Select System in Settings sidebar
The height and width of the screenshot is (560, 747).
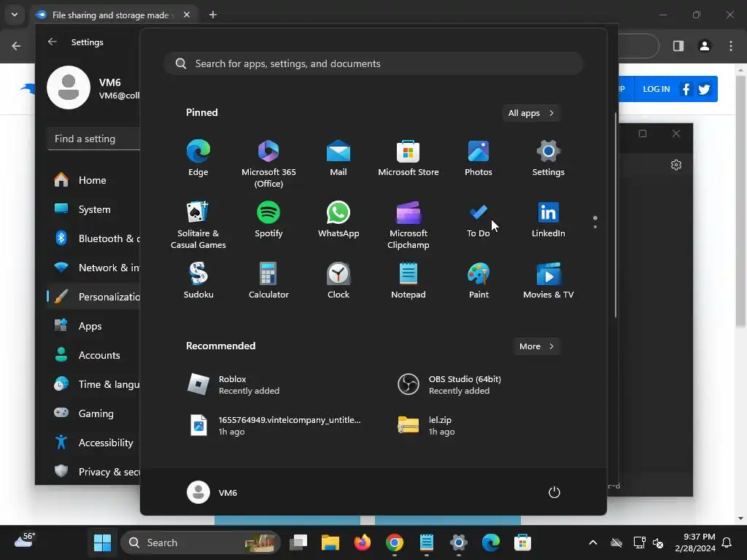point(93,209)
